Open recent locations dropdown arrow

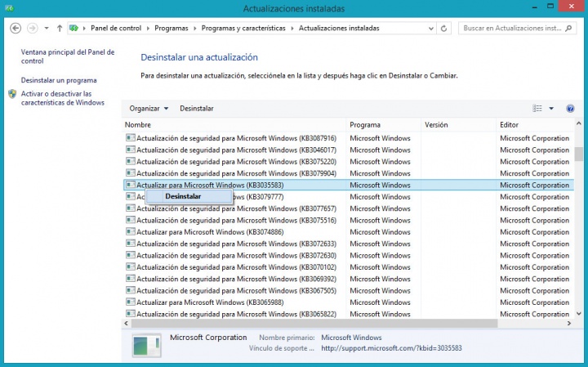pos(47,28)
